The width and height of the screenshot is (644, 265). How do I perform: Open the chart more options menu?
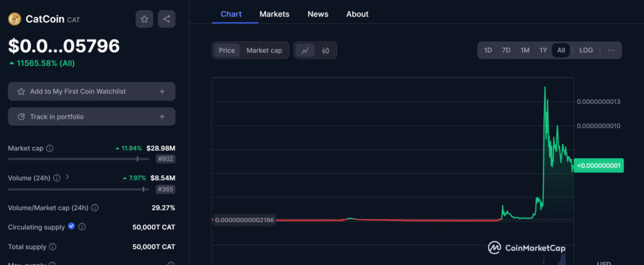[611, 50]
